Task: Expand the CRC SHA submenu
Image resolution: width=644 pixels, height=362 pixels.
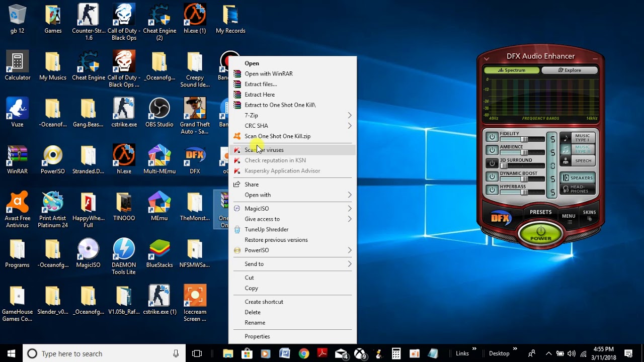Action: [292, 126]
